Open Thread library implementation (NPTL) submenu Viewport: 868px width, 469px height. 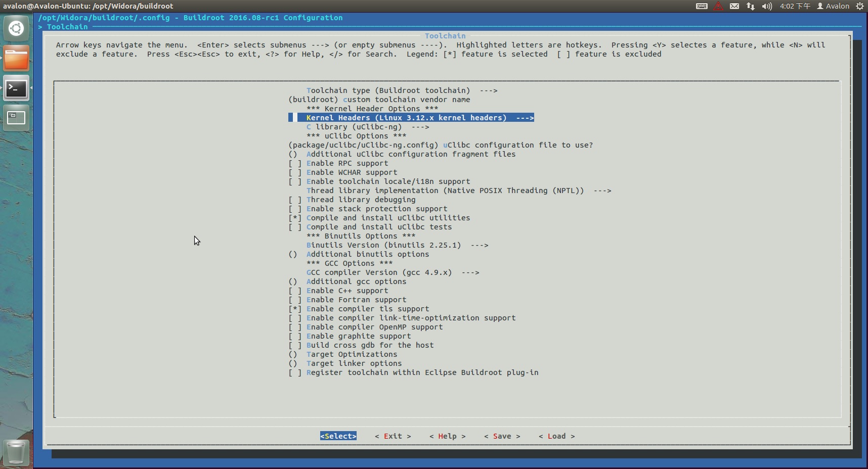[x=459, y=191]
